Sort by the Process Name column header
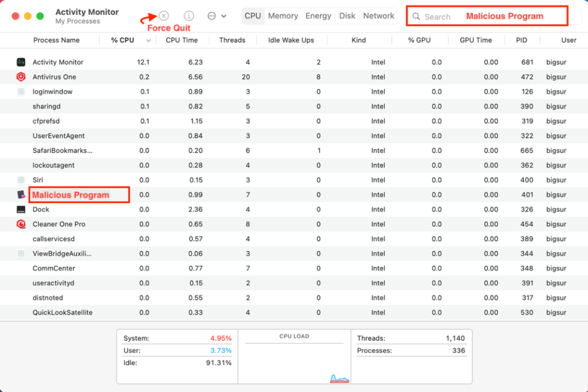Viewport: 588px width, 392px height. point(56,40)
